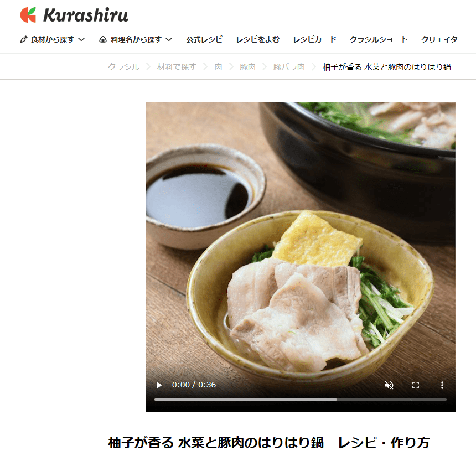
Task: Expand the 食材から探す dropdown chevron
Action: coord(81,39)
